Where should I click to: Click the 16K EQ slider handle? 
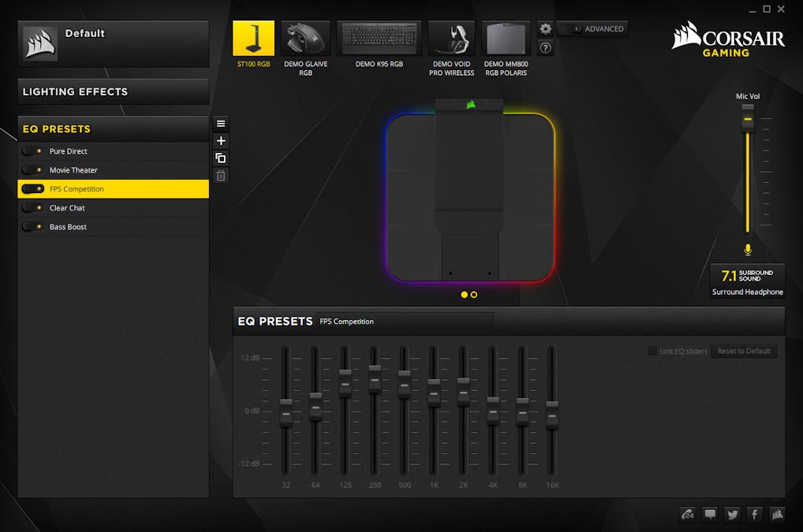point(552,415)
